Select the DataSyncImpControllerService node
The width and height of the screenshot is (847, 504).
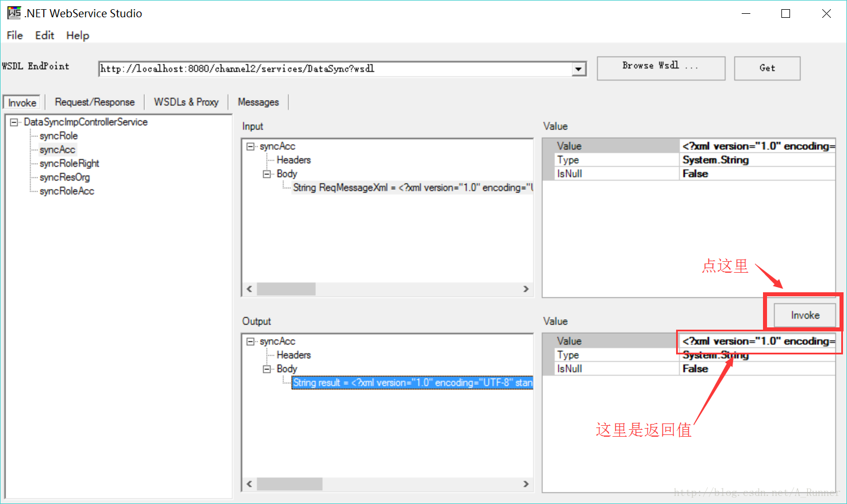coord(86,122)
